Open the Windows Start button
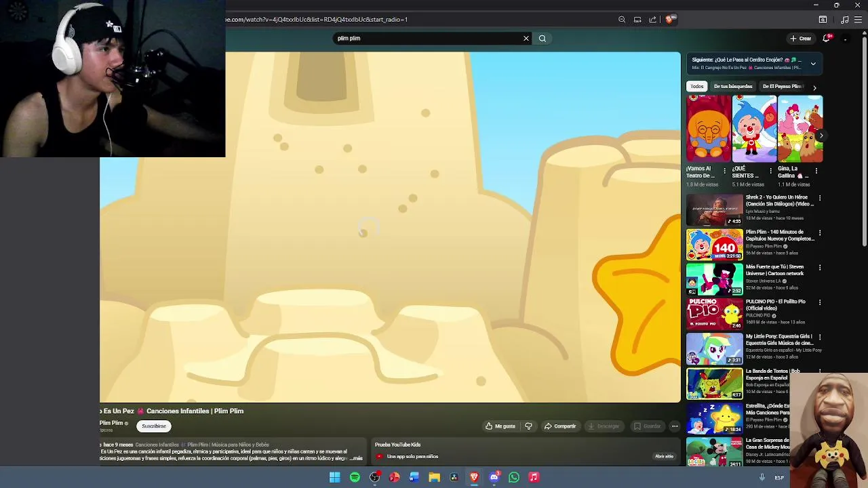The width and height of the screenshot is (868, 488). [x=334, y=477]
